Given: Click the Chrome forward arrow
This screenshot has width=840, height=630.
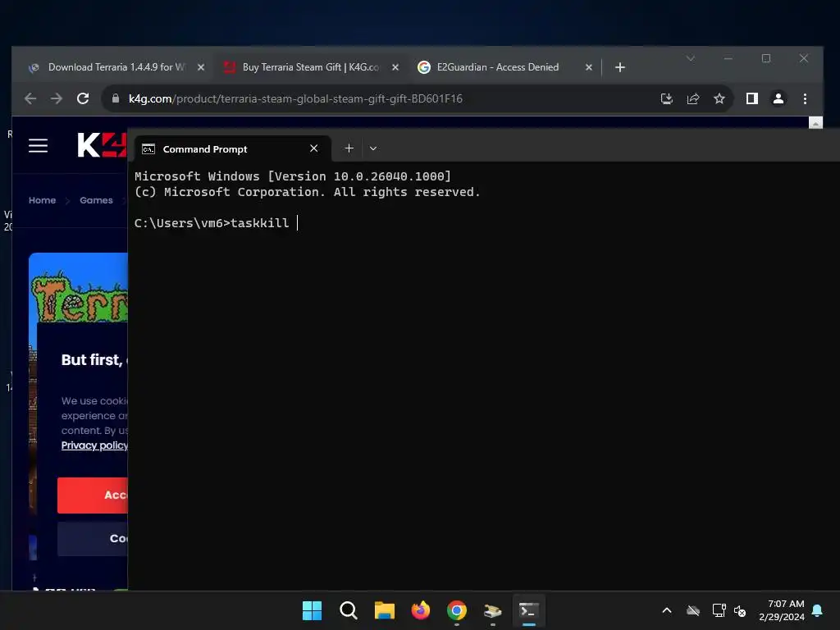Looking at the screenshot, I should [x=57, y=98].
